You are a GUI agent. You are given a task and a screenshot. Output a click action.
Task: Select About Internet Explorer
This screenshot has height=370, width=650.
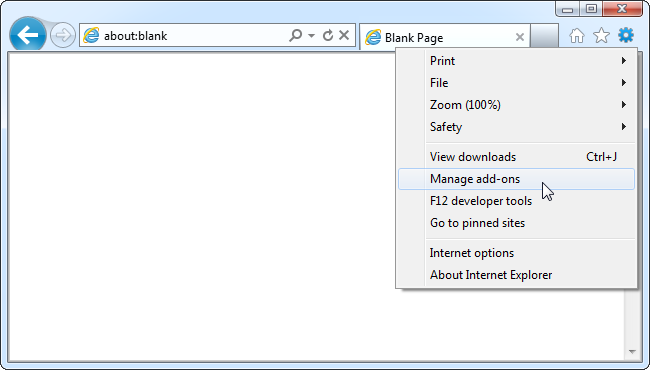coord(517,275)
